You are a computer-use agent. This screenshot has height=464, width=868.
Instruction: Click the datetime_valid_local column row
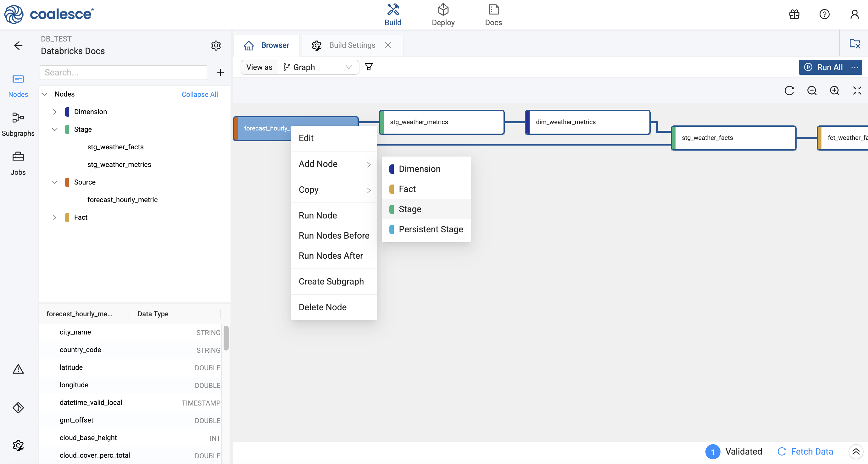[131, 403]
